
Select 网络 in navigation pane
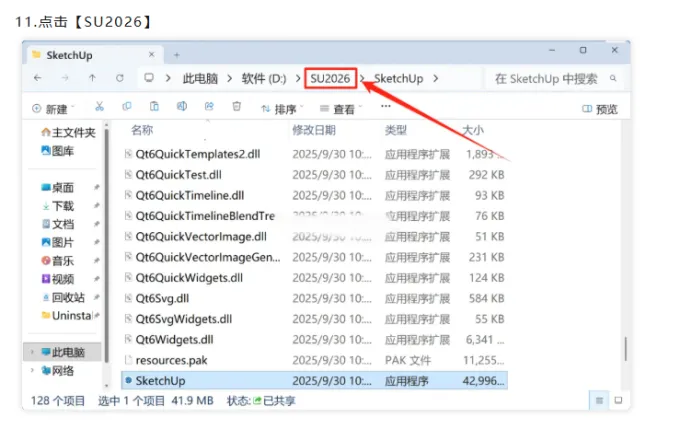point(57,371)
